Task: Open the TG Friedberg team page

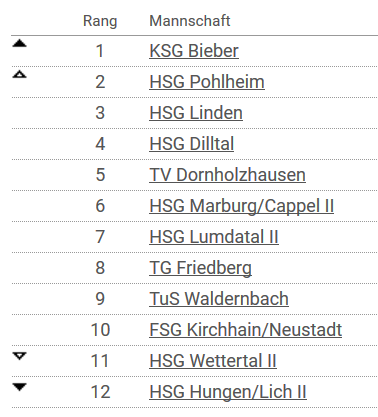Action: [x=200, y=268]
